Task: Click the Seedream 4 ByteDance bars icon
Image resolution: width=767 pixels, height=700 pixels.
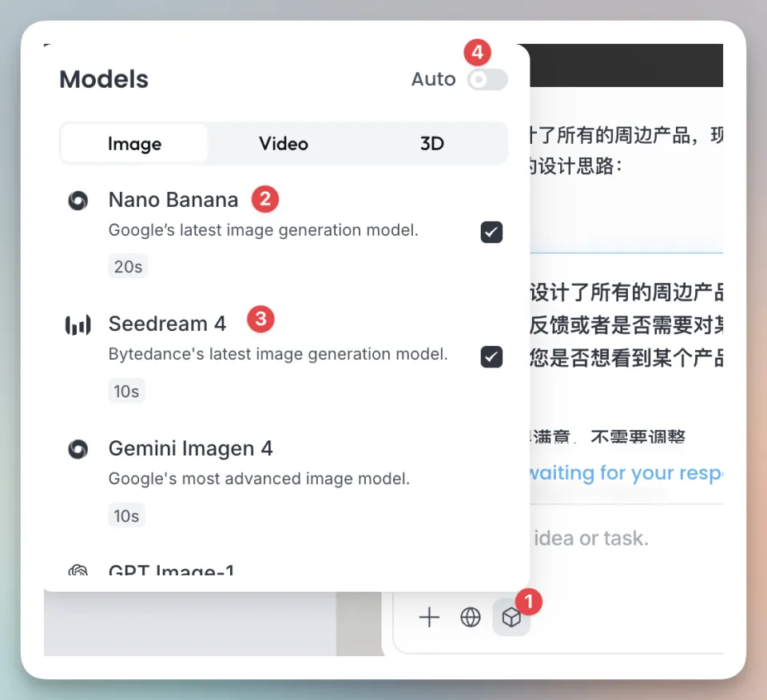Action: point(78,324)
